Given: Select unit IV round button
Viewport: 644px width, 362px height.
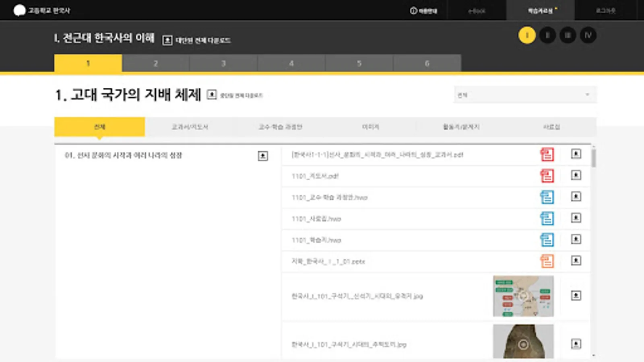Looking at the screenshot, I should pyautogui.click(x=588, y=35).
